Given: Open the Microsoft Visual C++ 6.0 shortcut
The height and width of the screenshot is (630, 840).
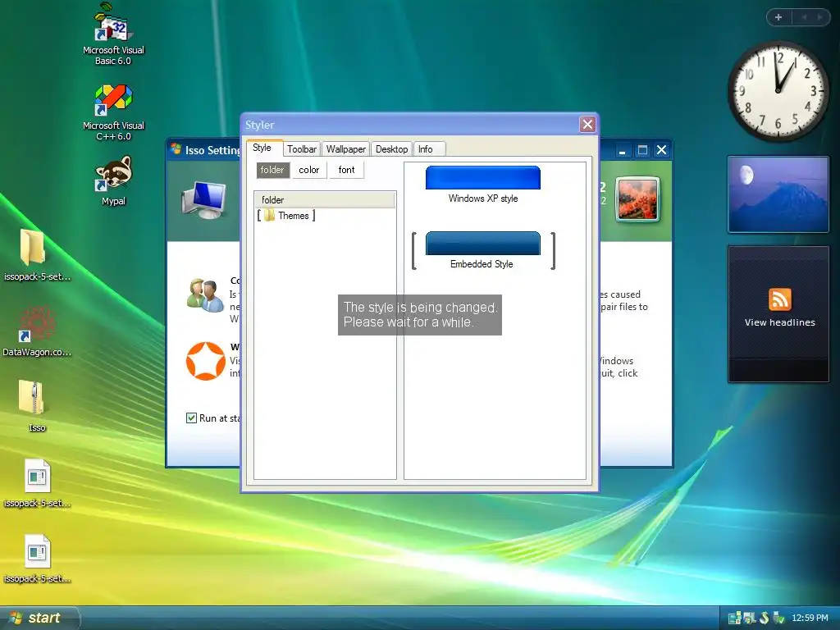Looking at the screenshot, I should coord(113,112).
